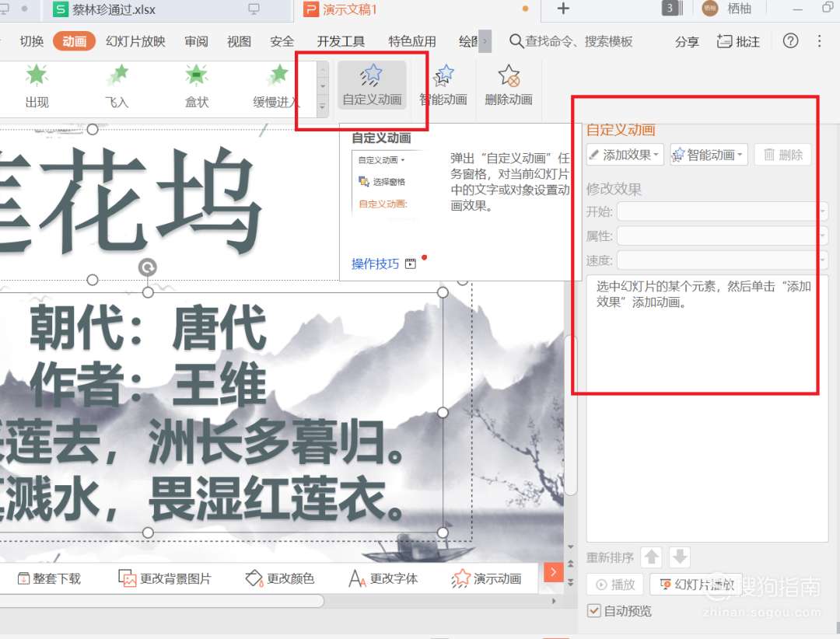Click 更改背景图片 in the bottom bar
The height and width of the screenshot is (639, 840).
tap(165, 578)
